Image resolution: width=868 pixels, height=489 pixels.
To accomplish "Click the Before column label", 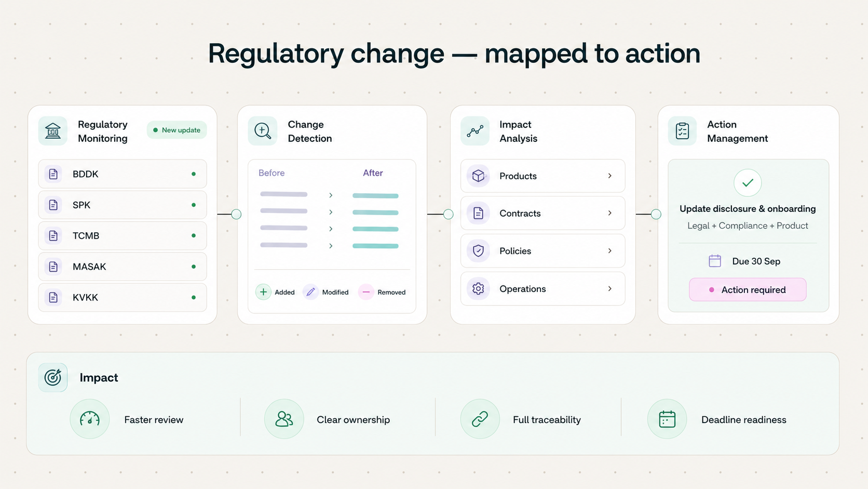I will coord(272,173).
